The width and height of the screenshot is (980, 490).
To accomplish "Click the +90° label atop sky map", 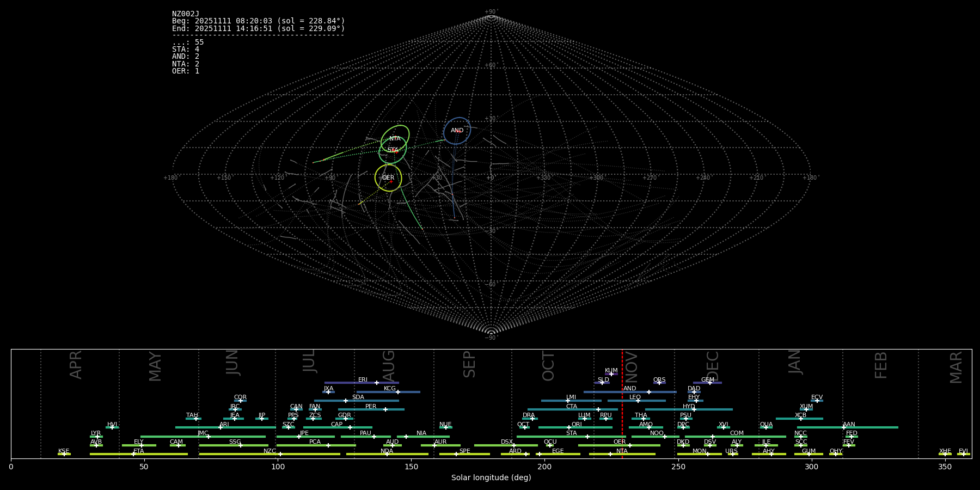I will click(491, 11).
